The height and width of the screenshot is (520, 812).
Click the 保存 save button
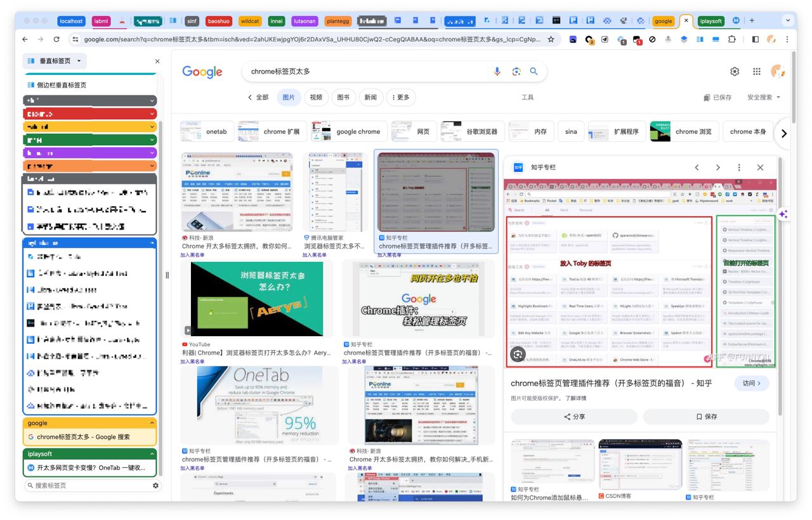[706, 417]
